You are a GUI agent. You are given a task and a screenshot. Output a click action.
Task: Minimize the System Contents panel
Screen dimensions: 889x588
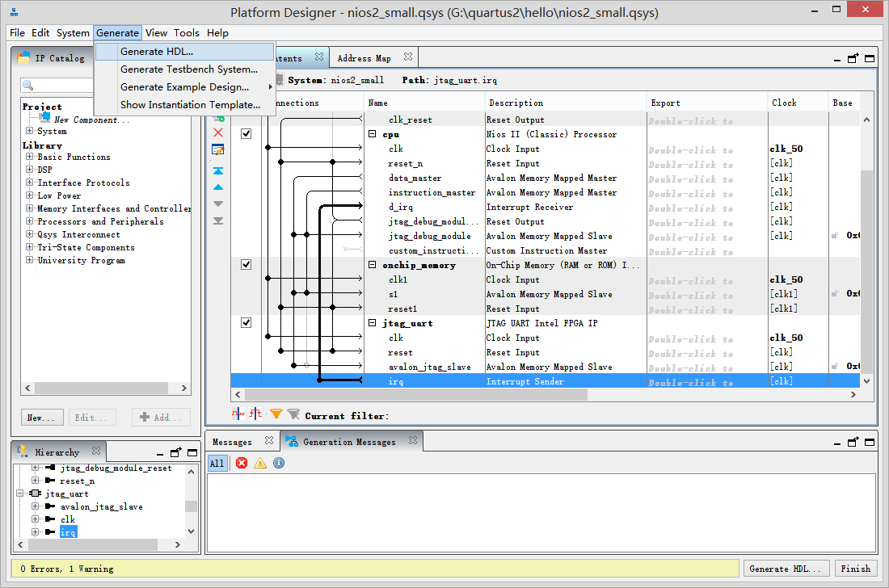click(837, 60)
